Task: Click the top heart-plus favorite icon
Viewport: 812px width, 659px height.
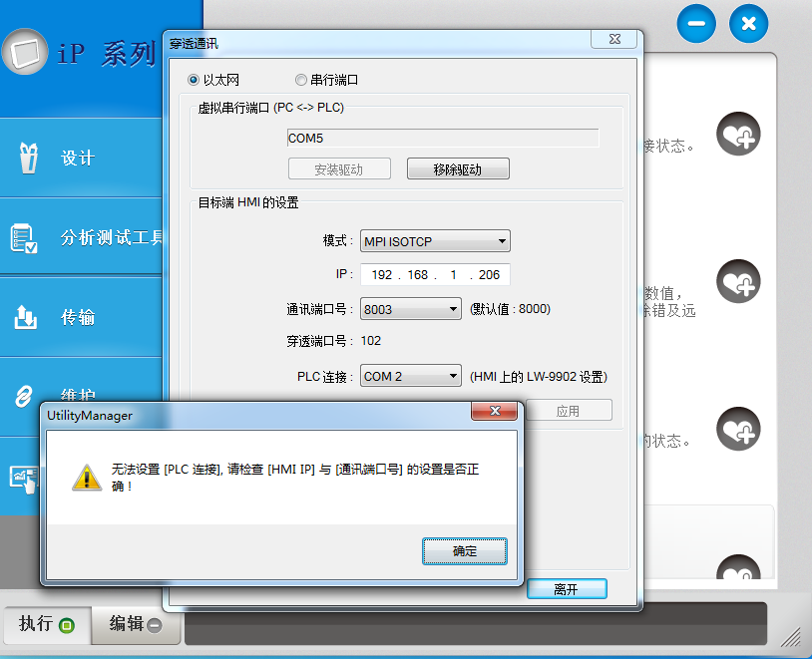Action: tap(738, 134)
